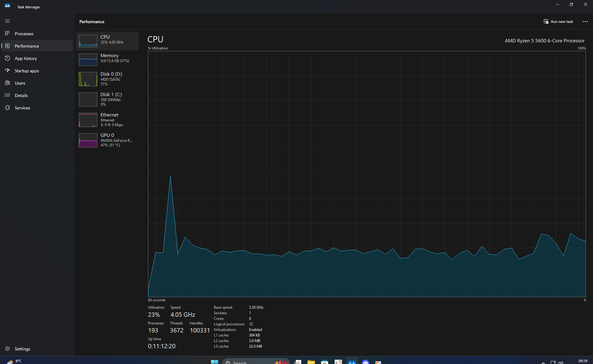
Task: Select the CPU item in resource list
Action: coord(107,41)
